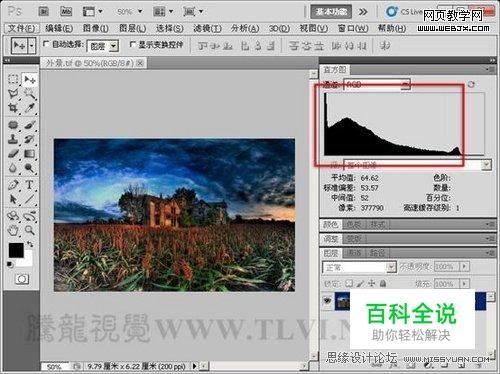Switch to the 色板 swatches tab
500x374 pixels.
coord(354,225)
